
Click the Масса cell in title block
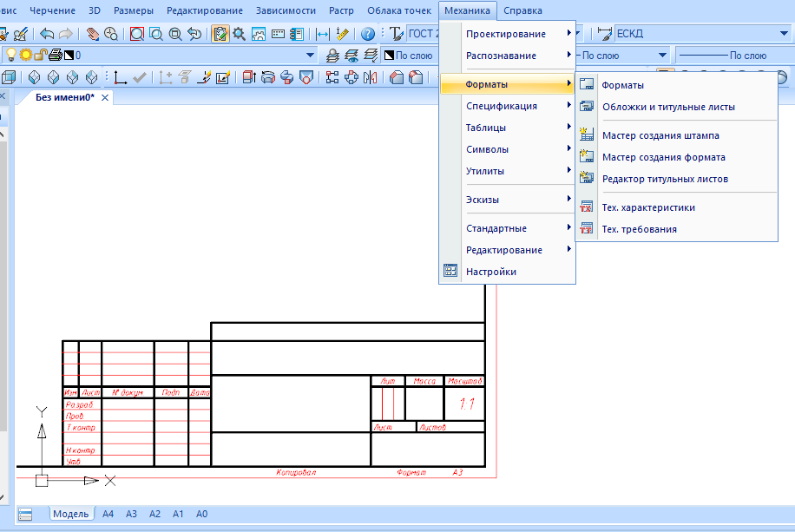point(424,381)
